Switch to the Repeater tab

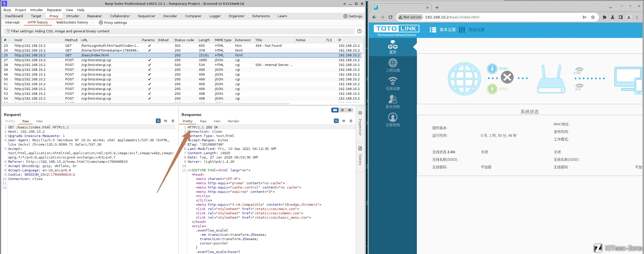pos(94,16)
